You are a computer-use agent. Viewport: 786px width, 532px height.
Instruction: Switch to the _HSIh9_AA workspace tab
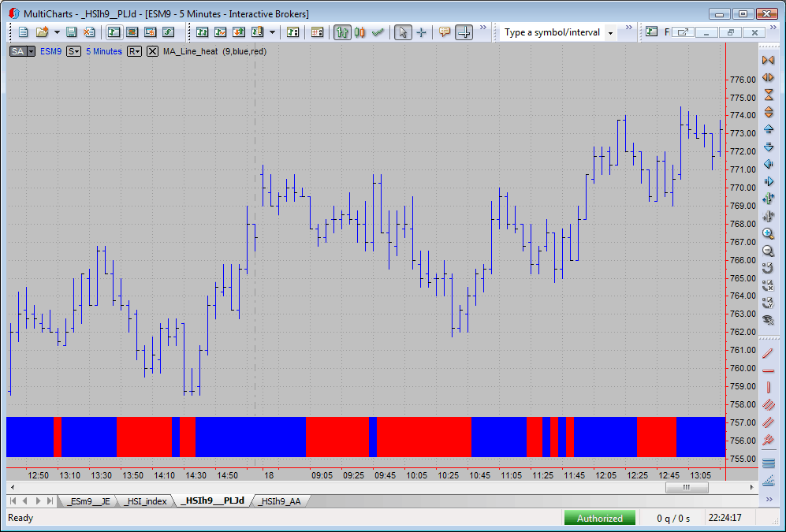pos(279,501)
